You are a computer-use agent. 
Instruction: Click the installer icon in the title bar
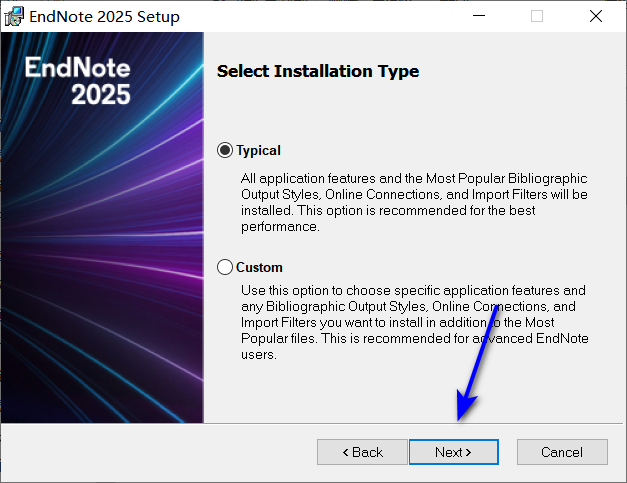[14, 16]
